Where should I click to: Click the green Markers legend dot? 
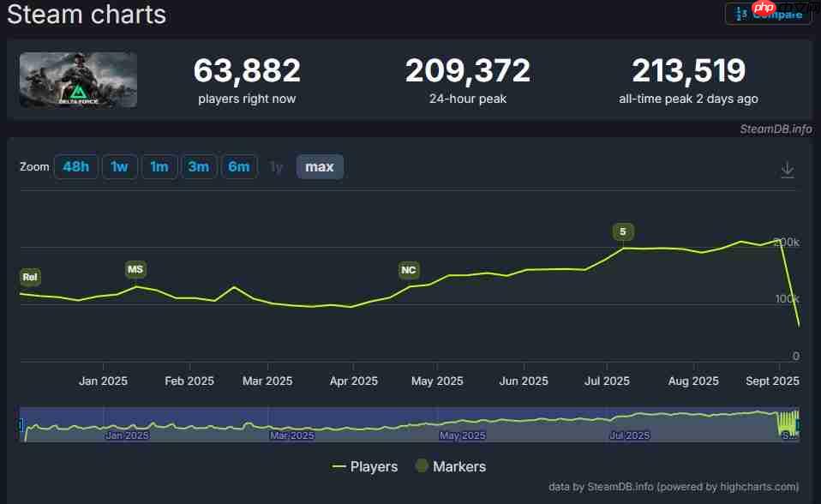pos(421,467)
